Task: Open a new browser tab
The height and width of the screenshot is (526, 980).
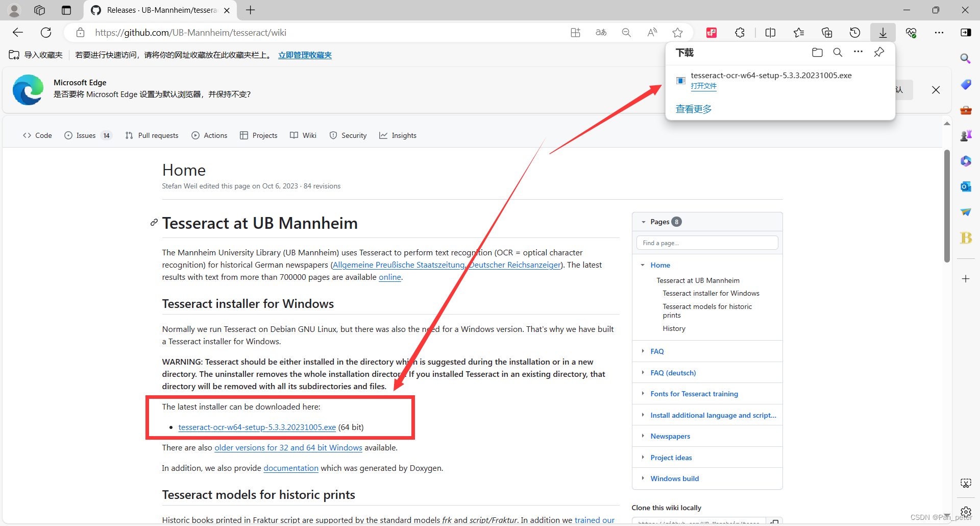Action: coord(251,10)
